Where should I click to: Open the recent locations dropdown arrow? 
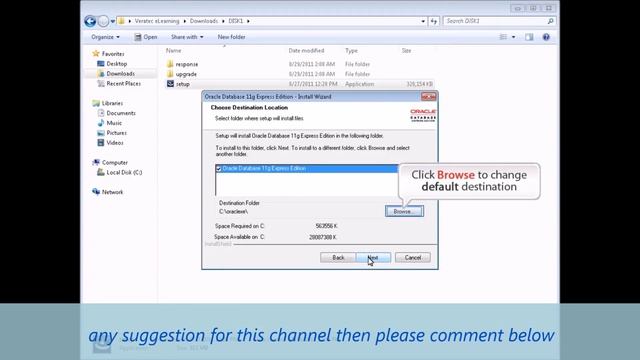(x=113, y=21)
